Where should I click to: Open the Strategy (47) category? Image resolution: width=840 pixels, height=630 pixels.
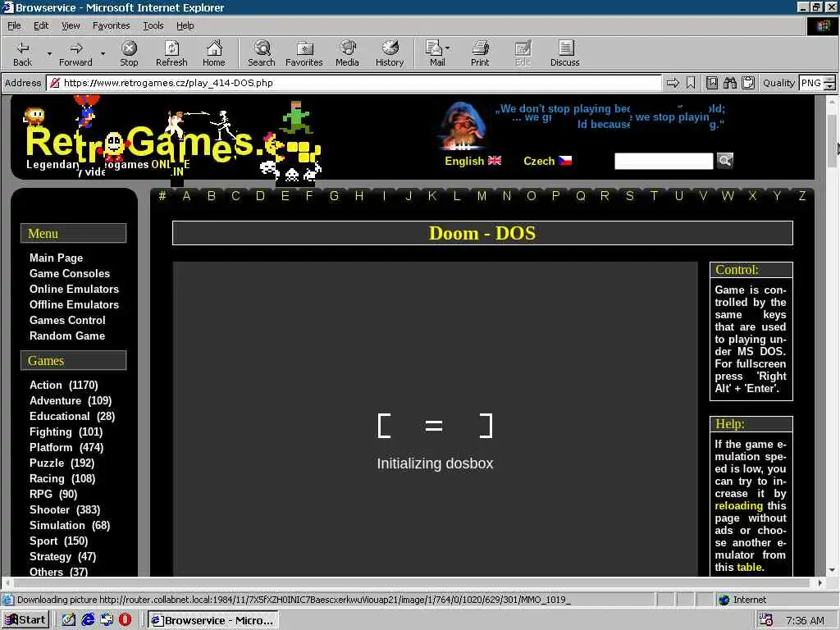pos(62,557)
